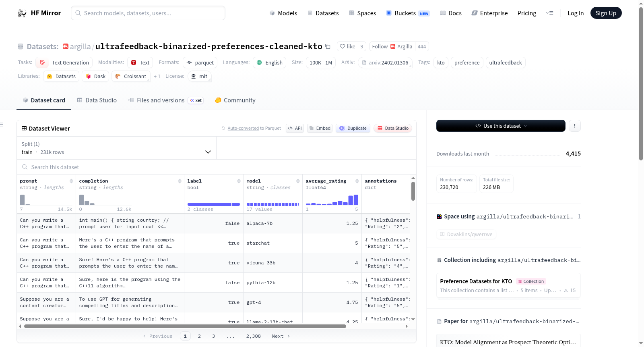Open the Use this dataset dropdown

pos(501,126)
